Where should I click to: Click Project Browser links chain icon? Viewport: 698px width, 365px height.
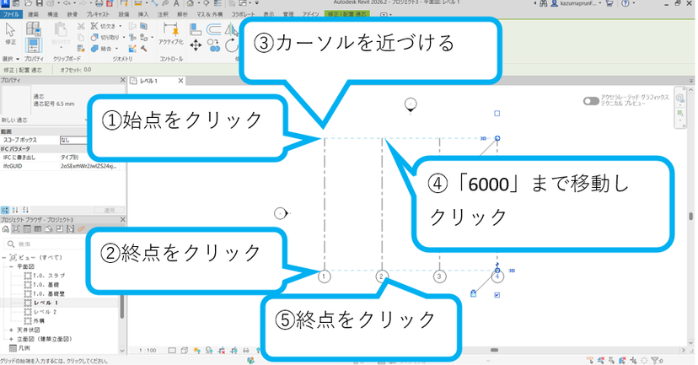click(81, 229)
